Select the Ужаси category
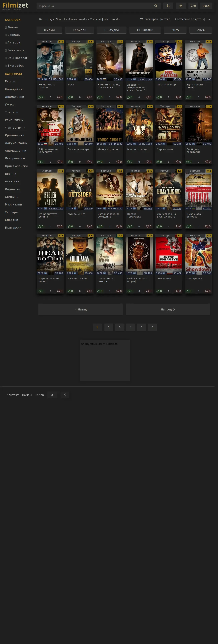The width and height of the screenshot is (218, 644). pos(10,104)
